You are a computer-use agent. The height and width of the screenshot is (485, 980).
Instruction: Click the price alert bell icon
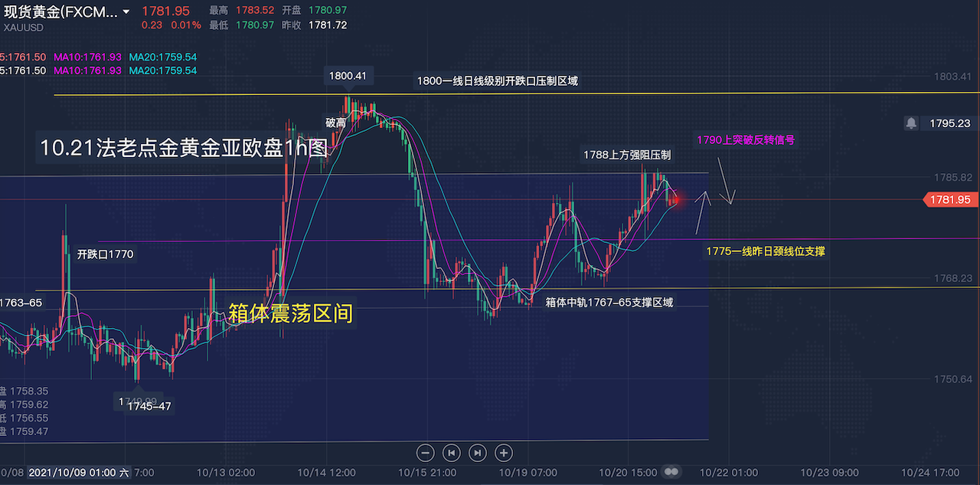[911, 123]
